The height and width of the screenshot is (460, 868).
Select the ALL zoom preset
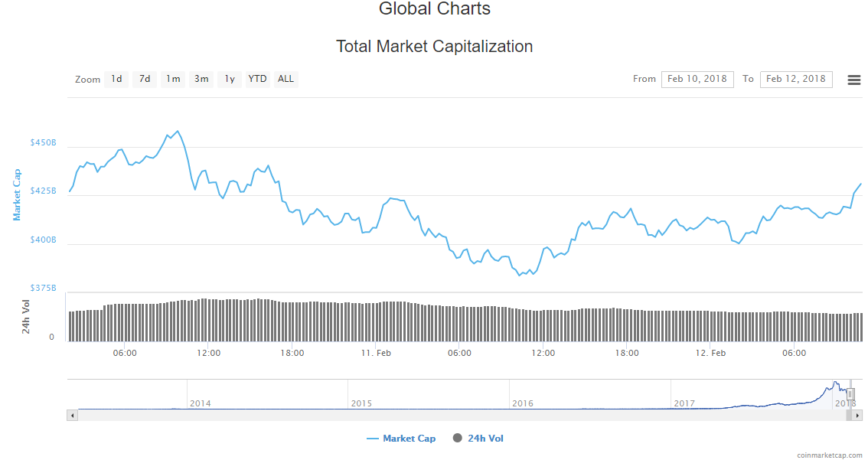pos(286,79)
